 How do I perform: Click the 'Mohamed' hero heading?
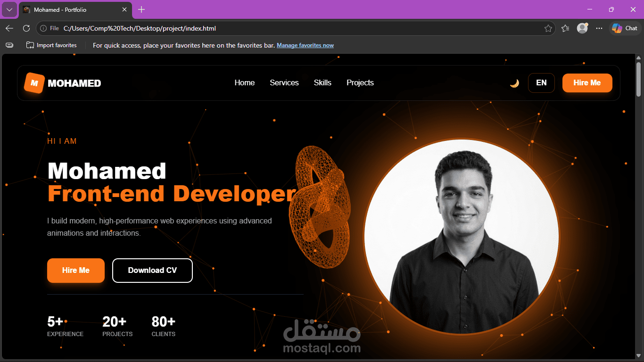[x=107, y=171]
